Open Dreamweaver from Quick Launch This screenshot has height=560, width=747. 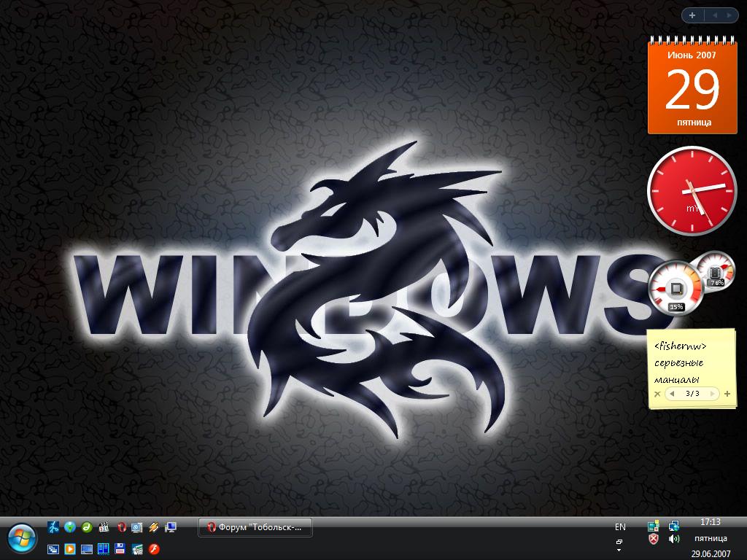point(87,526)
